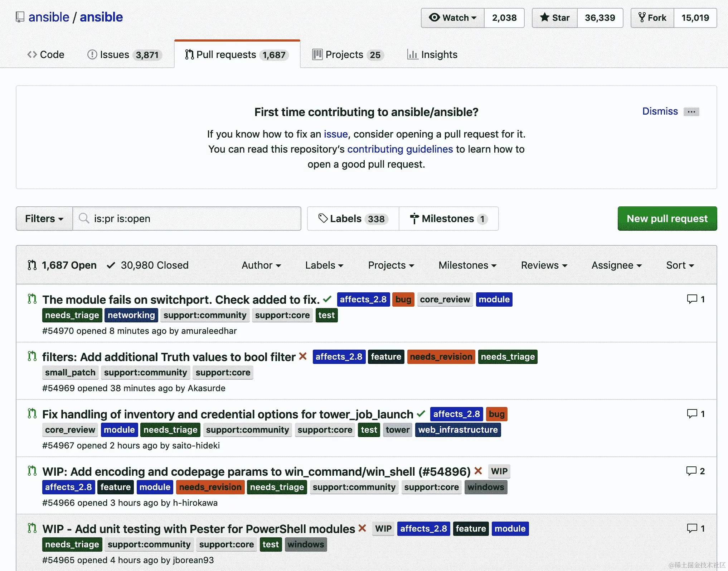The height and width of the screenshot is (571, 728).
Task: Open the Watch dropdown
Action: (453, 18)
